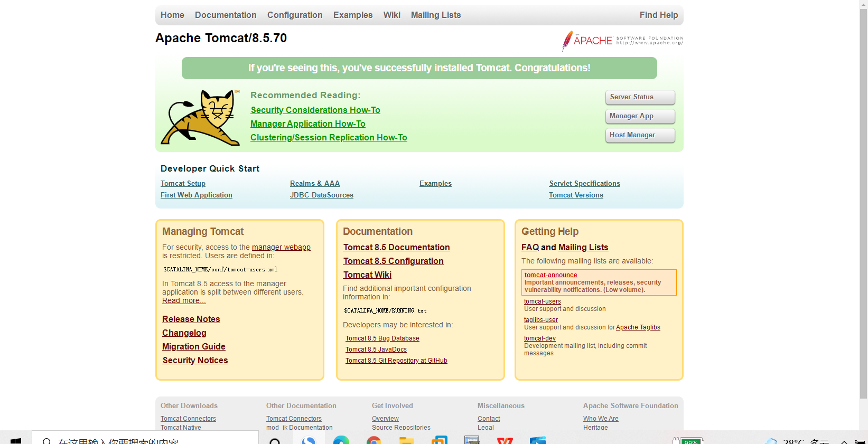Click Find Help in the top bar
This screenshot has height=444, width=868.
(659, 15)
